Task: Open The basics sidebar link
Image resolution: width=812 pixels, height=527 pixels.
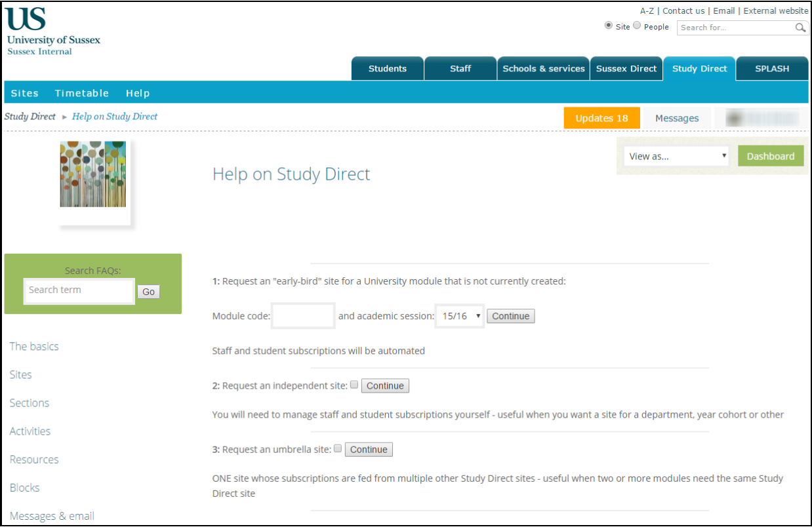Action: pos(34,346)
